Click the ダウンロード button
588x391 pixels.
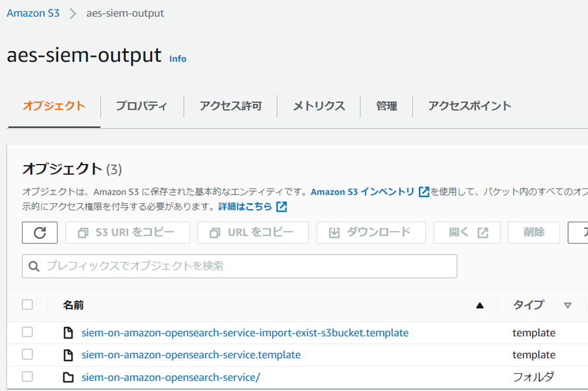point(371,232)
